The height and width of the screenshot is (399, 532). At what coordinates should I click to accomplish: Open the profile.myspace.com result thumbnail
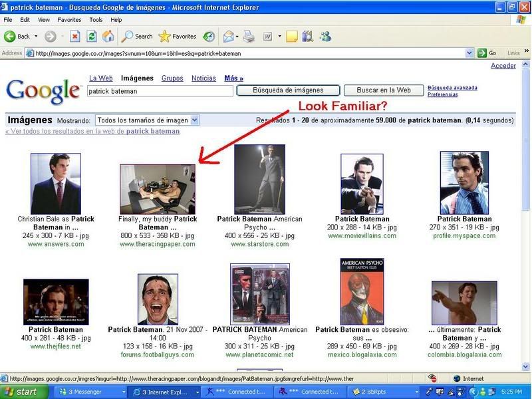pos(464,183)
